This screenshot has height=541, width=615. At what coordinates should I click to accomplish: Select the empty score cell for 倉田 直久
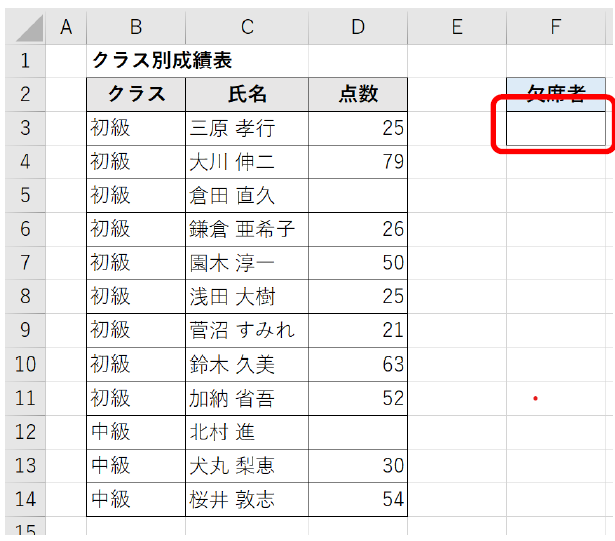pyautogui.click(x=358, y=195)
